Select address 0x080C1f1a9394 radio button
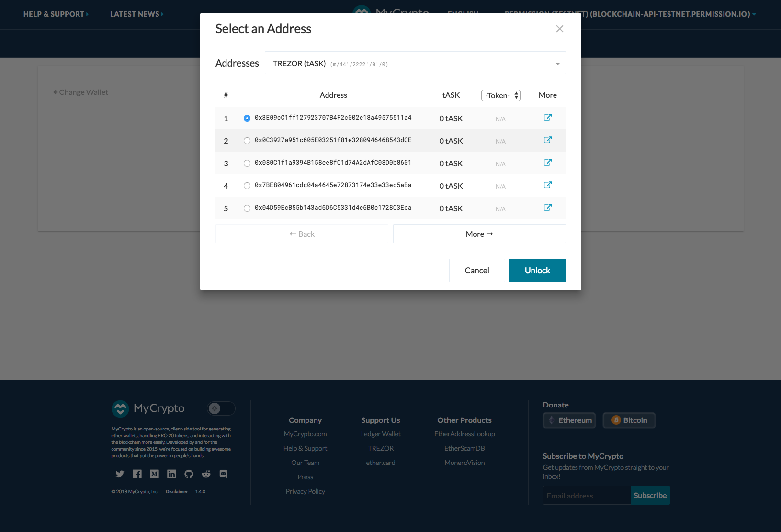The height and width of the screenshot is (532, 781). point(247,163)
